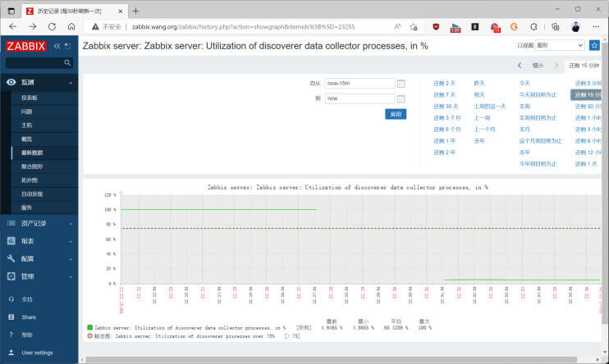Open the browser three-dots settings menu
This screenshot has height=364, width=609.
[596, 27]
